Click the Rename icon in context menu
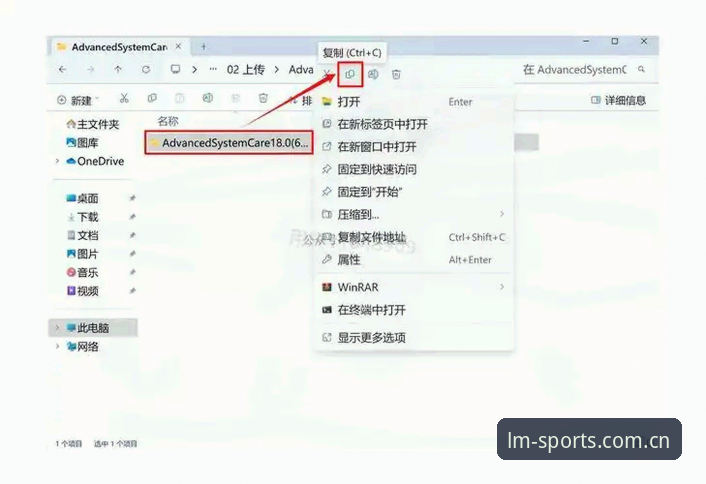706x484 pixels. click(373, 74)
